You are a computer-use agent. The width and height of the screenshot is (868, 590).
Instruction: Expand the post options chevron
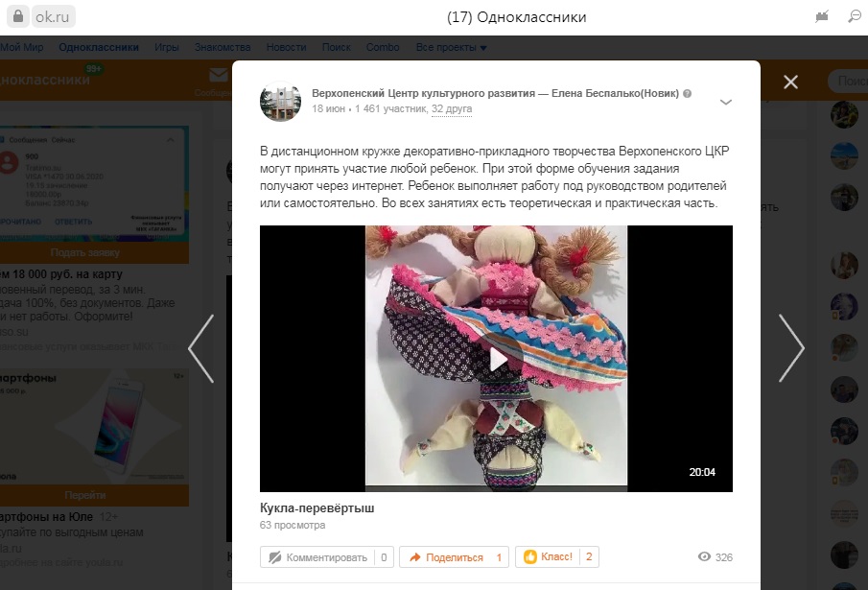tap(726, 102)
